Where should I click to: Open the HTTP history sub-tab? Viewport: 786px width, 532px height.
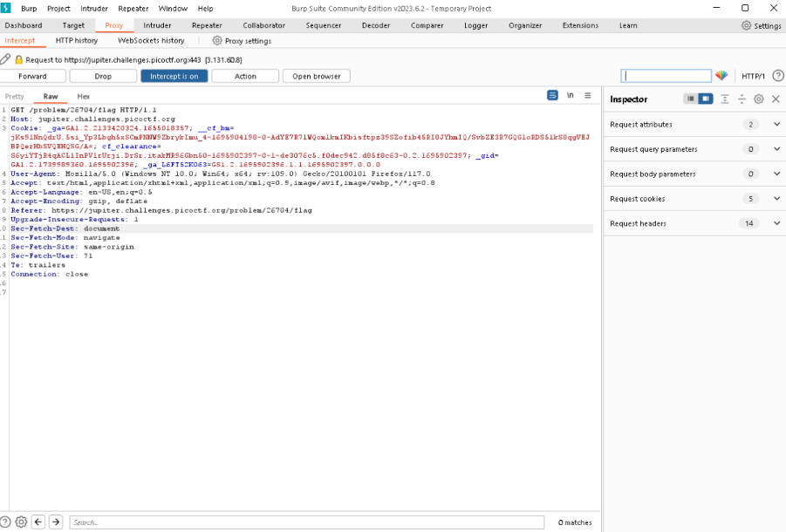click(77, 40)
